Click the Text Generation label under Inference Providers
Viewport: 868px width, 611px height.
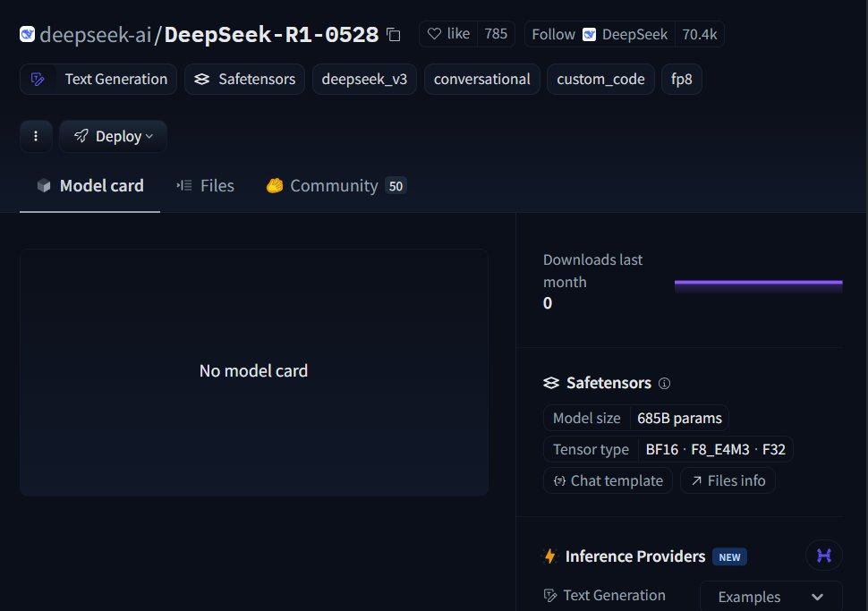(614, 596)
